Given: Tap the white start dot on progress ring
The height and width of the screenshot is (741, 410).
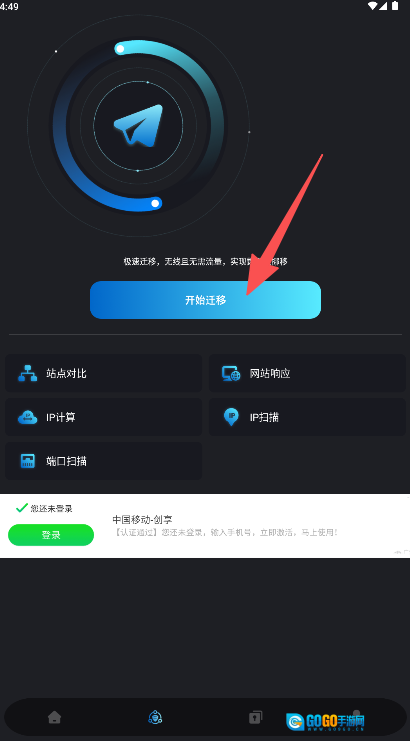Looking at the screenshot, I should pos(120,49).
